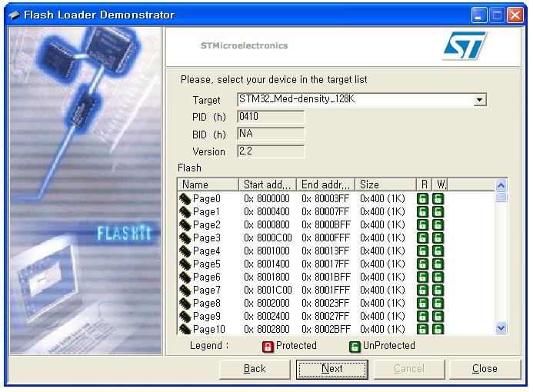Select the Page8 entry in list

(206, 303)
